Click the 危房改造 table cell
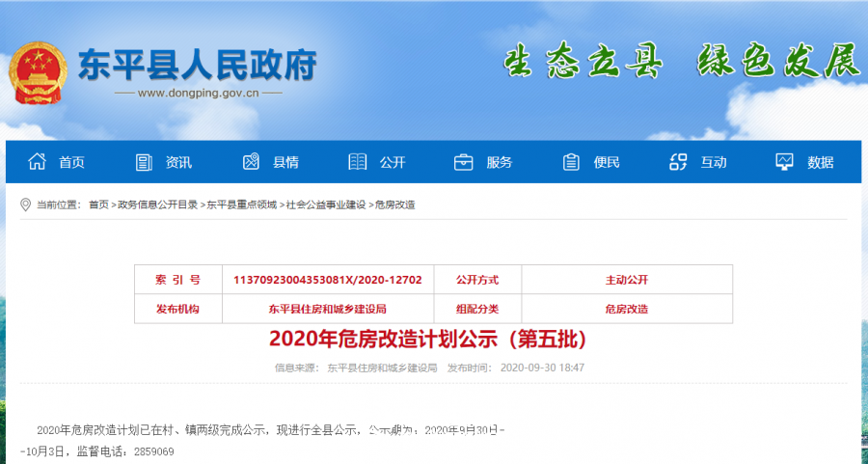The width and height of the screenshot is (868, 464). click(627, 309)
